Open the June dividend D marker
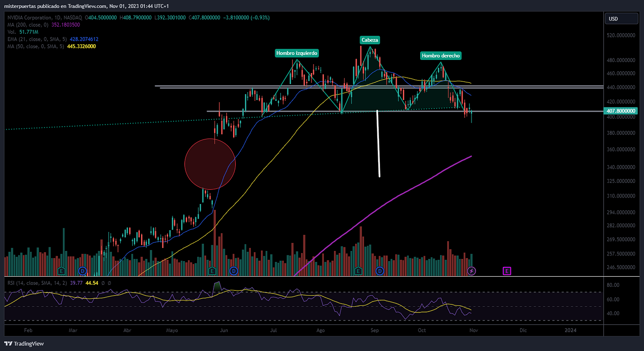644x351 pixels. pyautogui.click(x=234, y=270)
